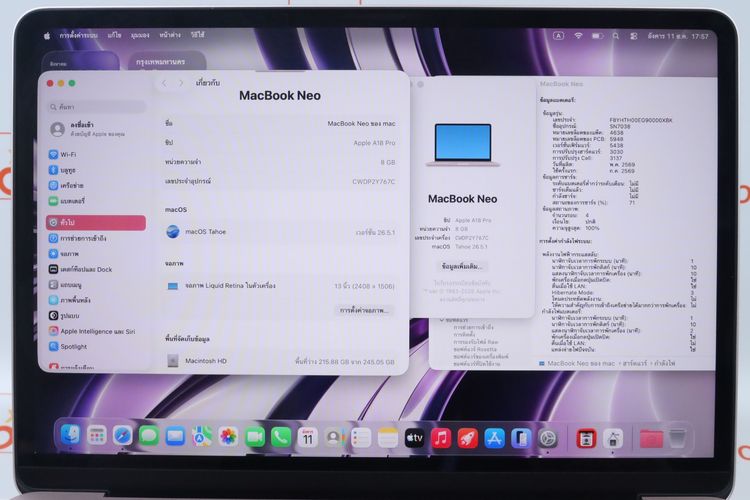
Task: Open Messages from the Dock
Action: (x=149, y=436)
